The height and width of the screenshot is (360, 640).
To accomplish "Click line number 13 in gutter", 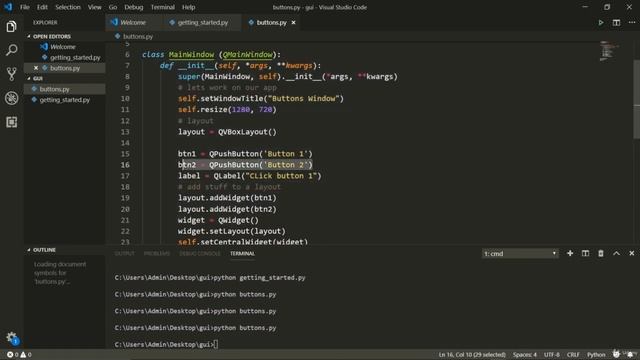I will (125, 132).
